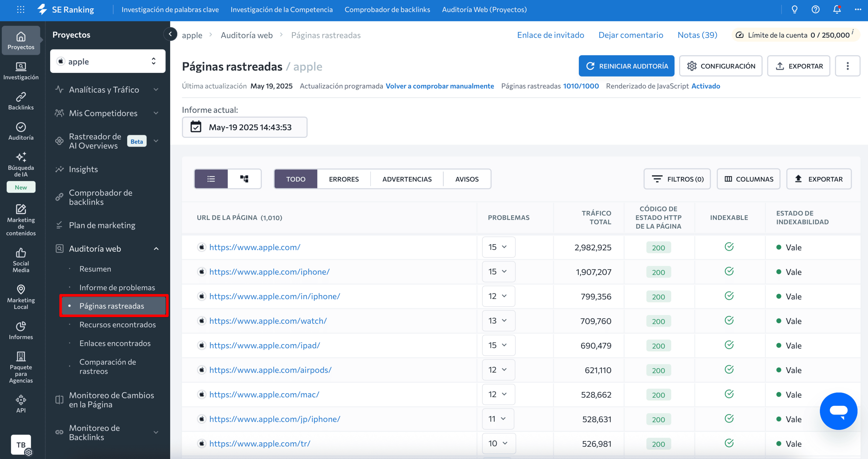
Task: Open Paquete para Agencias in the rail
Action: (21, 367)
